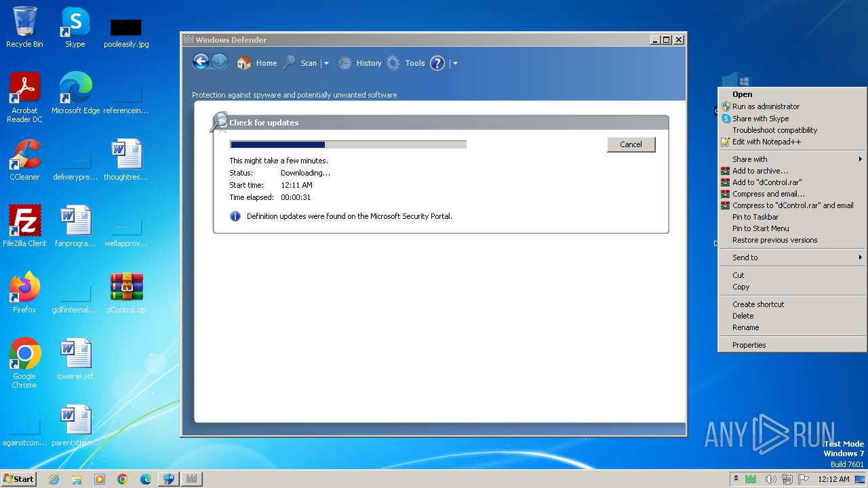This screenshot has height=488, width=868.
Task: Select the dControl.zip archive icon
Action: [126, 293]
